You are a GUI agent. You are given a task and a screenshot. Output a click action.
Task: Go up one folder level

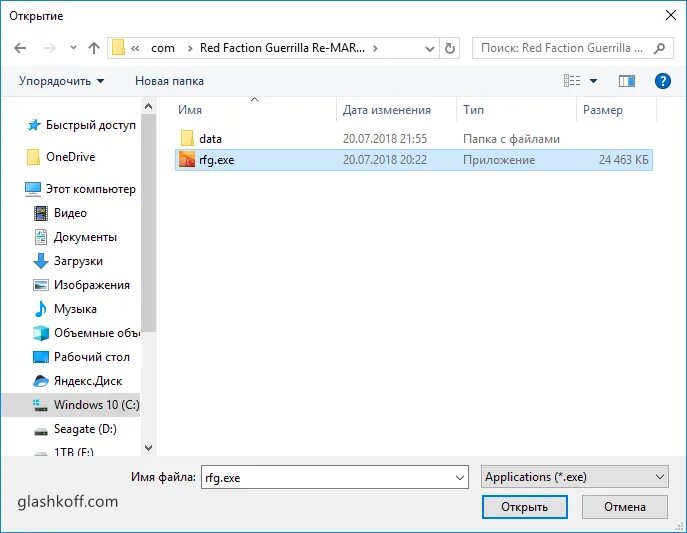(94, 48)
